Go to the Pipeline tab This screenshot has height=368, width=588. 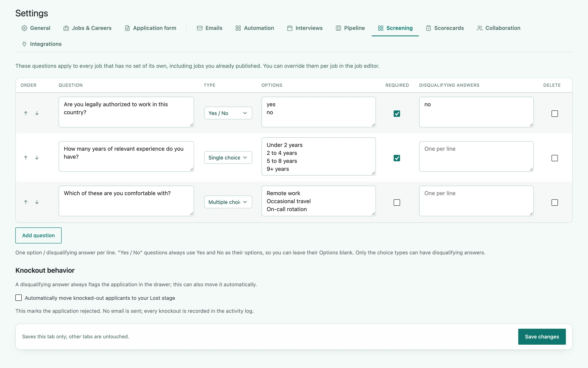pos(350,28)
